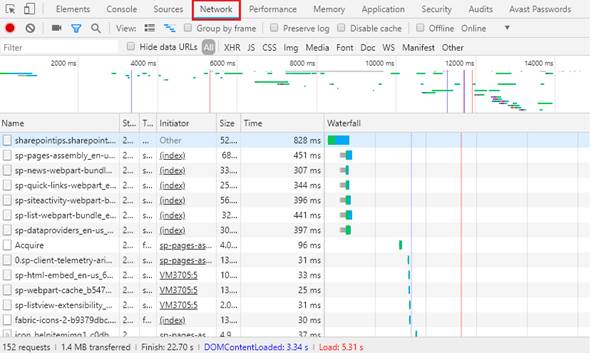The height and width of the screenshot is (363, 601).
Task: Open the Sources tab
Action: (168, 9)
